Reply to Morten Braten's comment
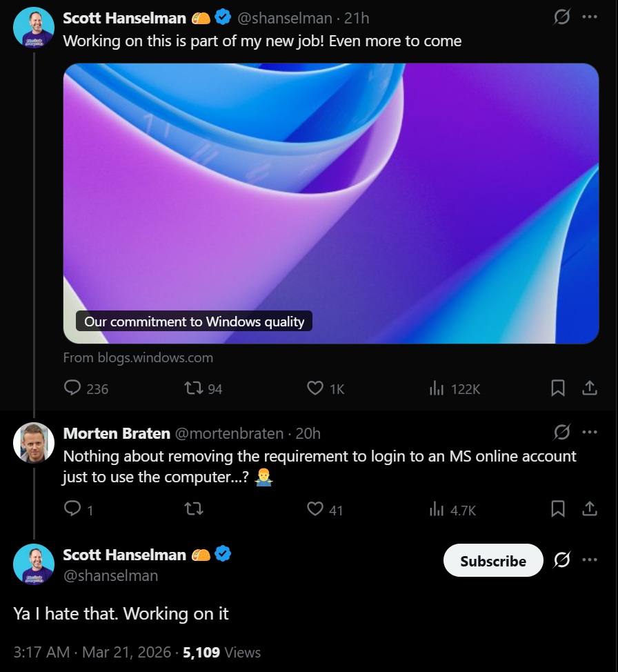 pyautogui.click(x=72, y=509)
